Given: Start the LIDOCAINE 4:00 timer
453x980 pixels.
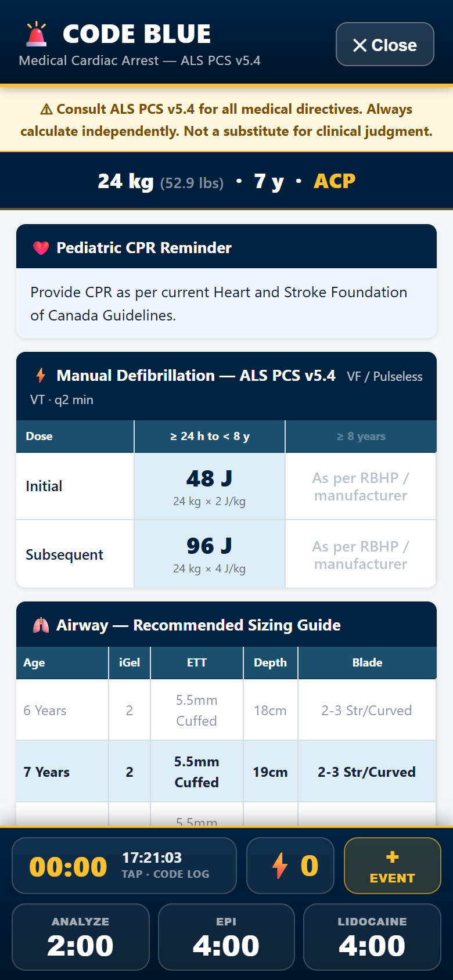Looking at the screenshot, I should pyautogui.click(x=372, y=936).
